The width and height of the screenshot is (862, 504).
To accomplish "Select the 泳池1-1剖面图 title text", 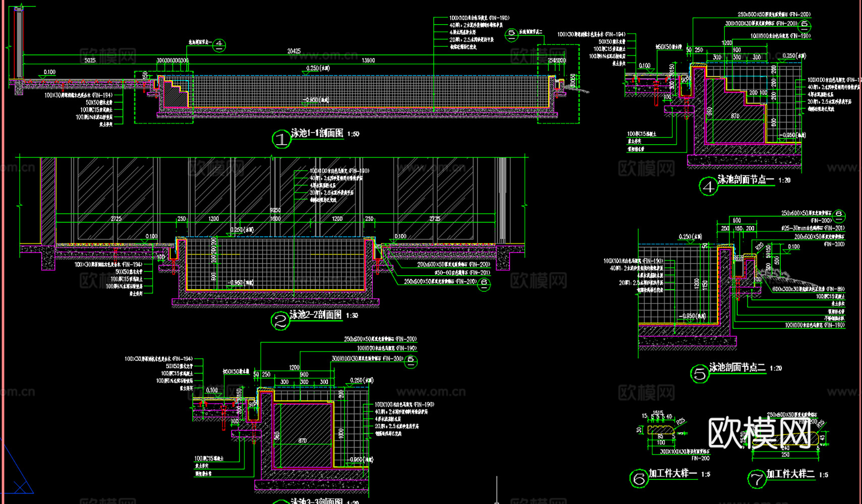I will click(x=317, y=133).
